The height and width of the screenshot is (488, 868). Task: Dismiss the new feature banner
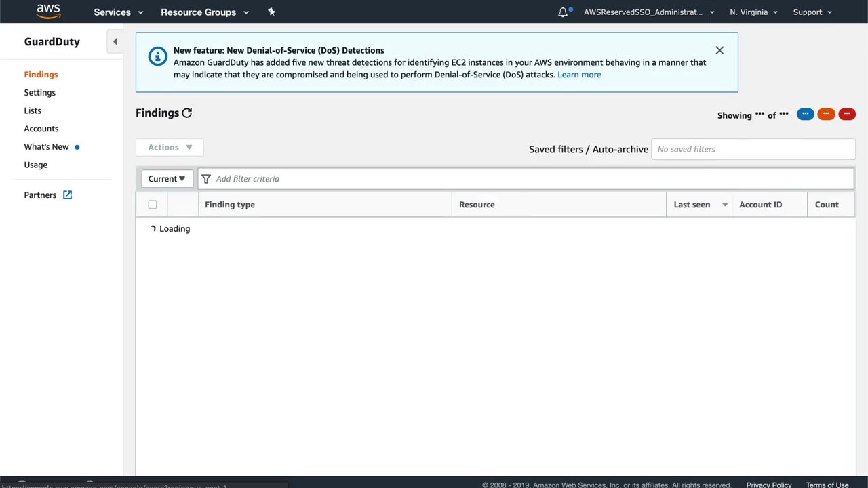point(719,50)
